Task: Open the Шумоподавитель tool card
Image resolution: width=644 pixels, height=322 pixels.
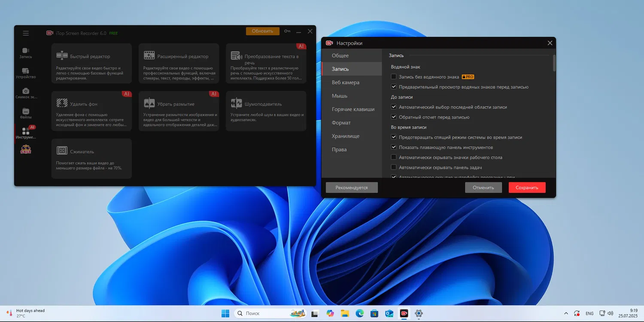Action: 266,111
